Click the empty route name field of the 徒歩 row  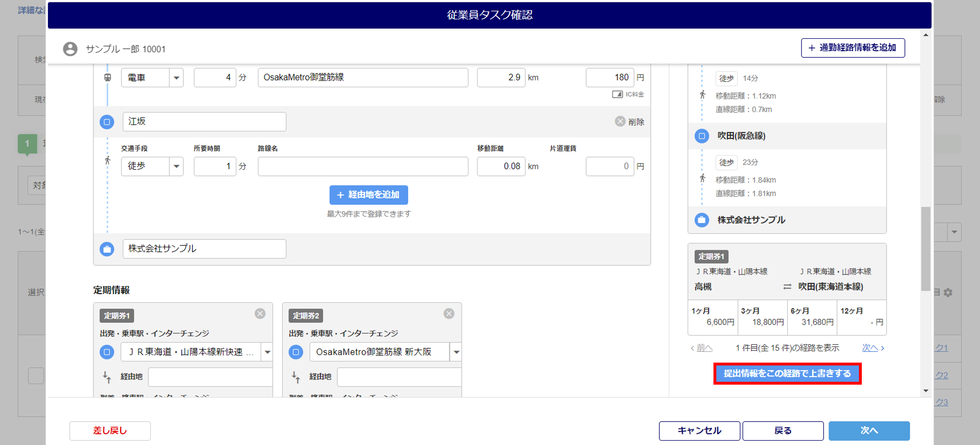363,166
